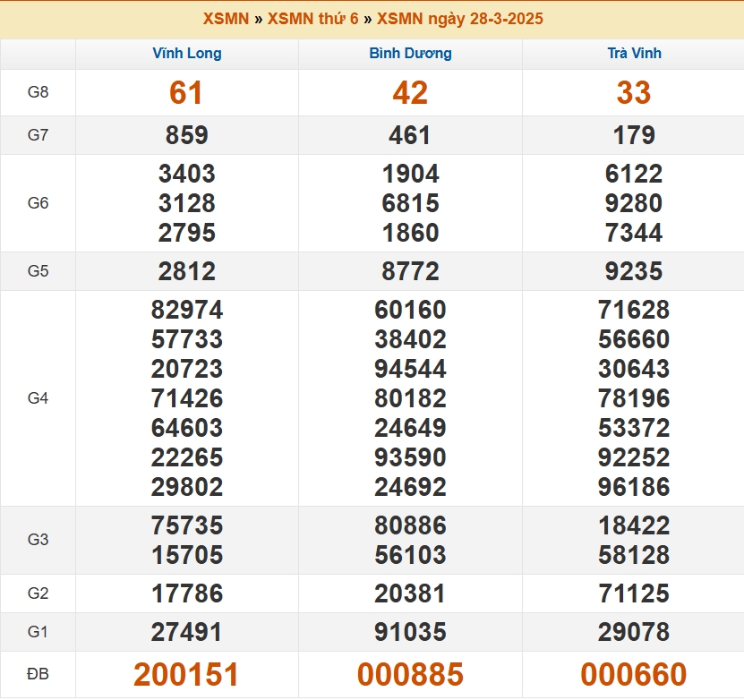Viewport: 744px width, 700px height.
Task: Click G4 number 24649
Action: [410, 428]
